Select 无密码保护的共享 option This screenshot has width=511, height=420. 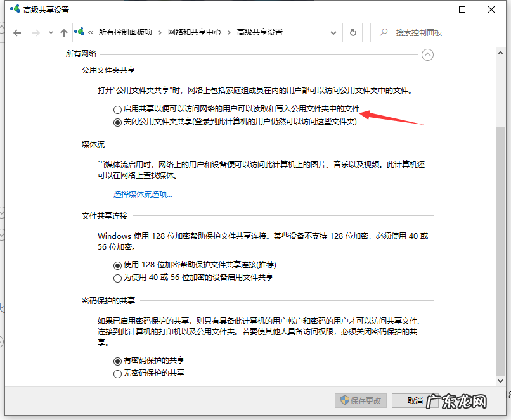(x=117, y=373)
